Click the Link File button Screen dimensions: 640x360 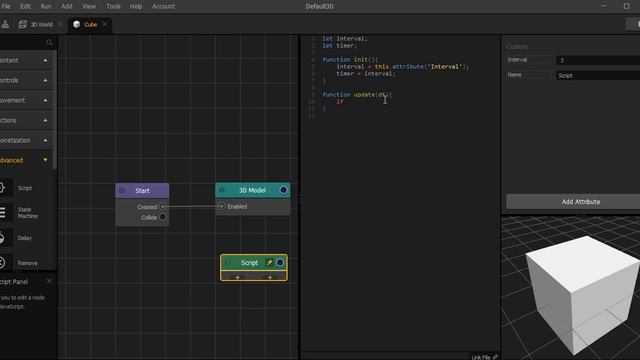coord(484,357)
